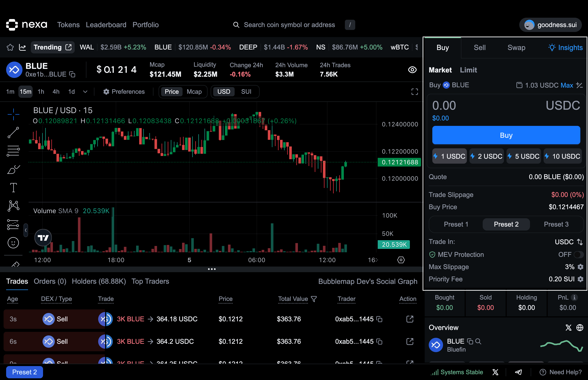This screenshot has width=588, height=380.
Task: Switch currency display to SUI
Action: pos(246,92)
